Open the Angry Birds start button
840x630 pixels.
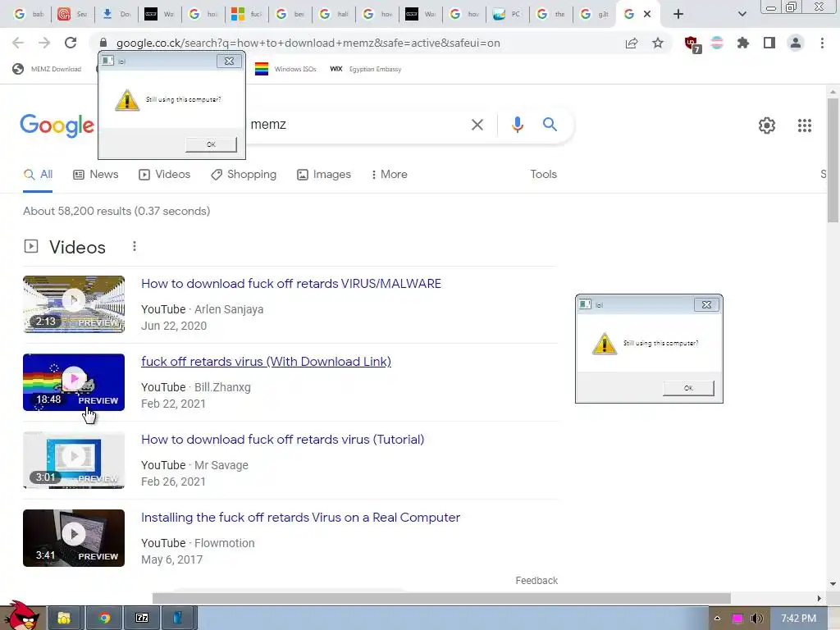(x=21, y=615)
